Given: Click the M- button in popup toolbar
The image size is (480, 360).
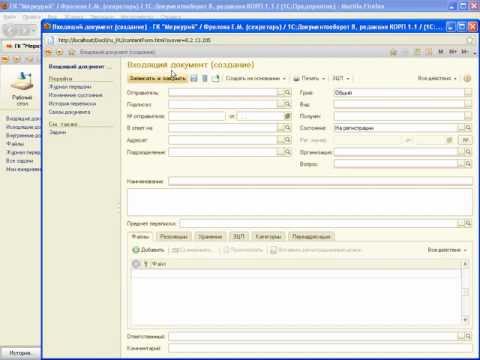Looking at the screenshot, I should (x=465, y=52).
